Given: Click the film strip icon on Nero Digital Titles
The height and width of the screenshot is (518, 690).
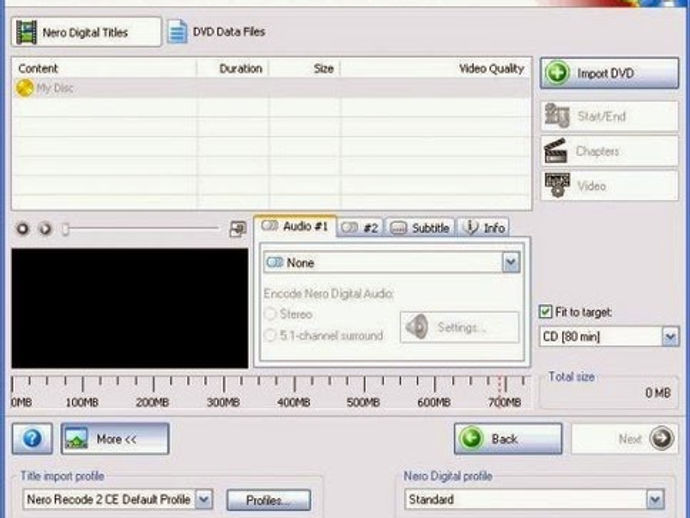Looking at the screenshot, I should 26,33.
